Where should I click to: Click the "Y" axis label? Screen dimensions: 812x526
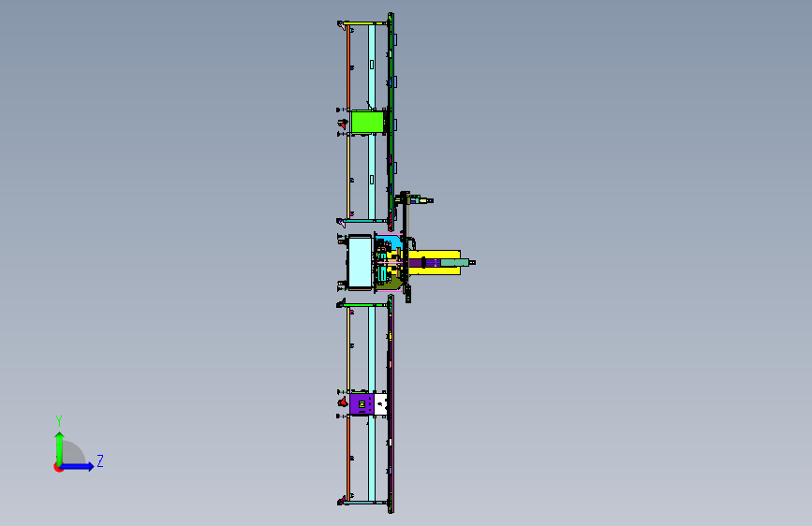(x=59, y=420)
